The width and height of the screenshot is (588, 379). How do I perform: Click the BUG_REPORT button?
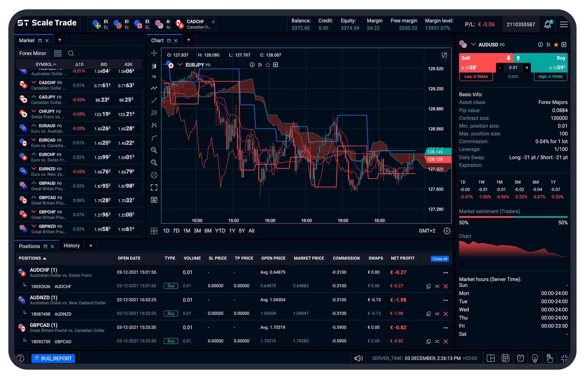[x=53, y=358]
